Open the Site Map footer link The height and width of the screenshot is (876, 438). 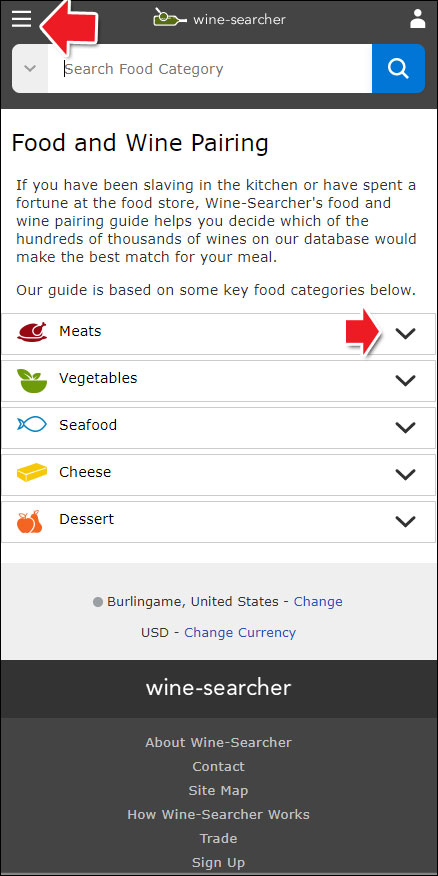click(x=218, y=791)
